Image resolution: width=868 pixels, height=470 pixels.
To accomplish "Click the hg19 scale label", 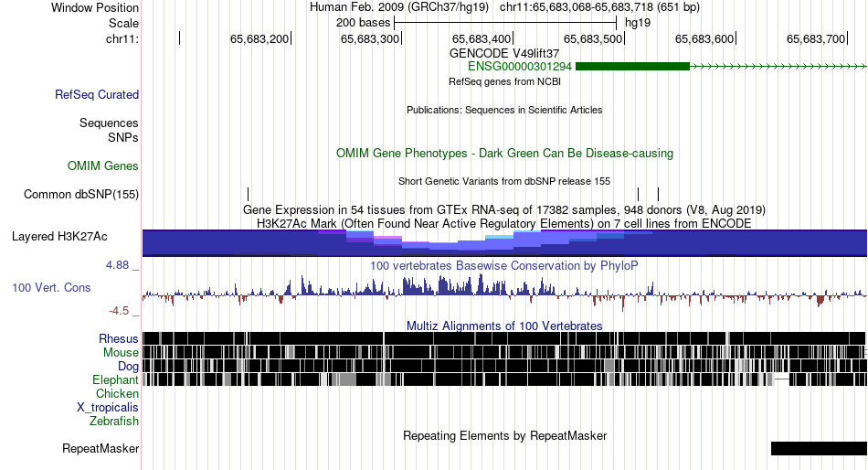I will 638,23.
